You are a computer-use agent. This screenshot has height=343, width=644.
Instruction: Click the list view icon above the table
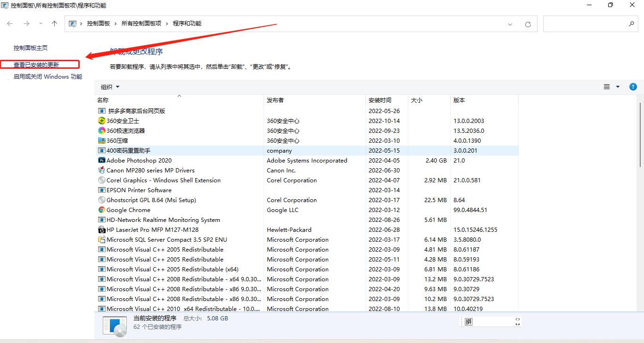tap(606, 87)
